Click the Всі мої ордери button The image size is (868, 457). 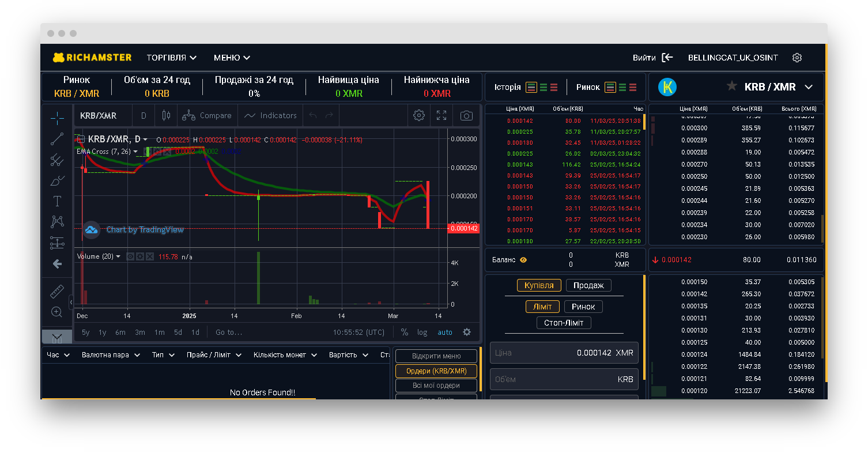(x=436, y=386)
